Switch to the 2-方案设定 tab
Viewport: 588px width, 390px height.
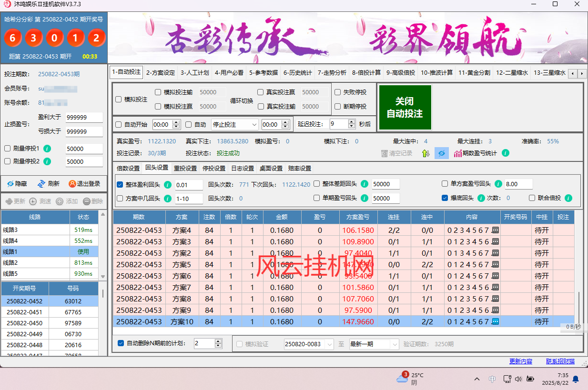(161, 73)
